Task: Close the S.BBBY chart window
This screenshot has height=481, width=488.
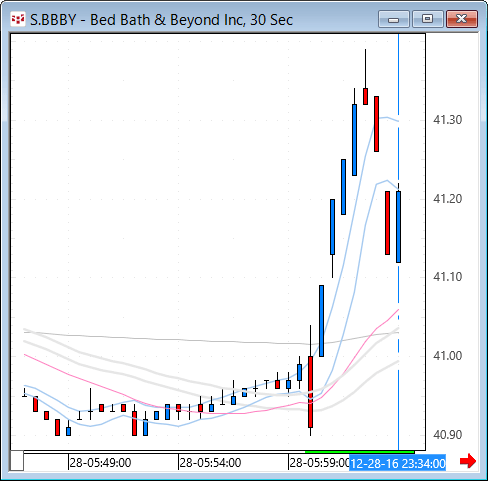Action: [x=462, y=19]
